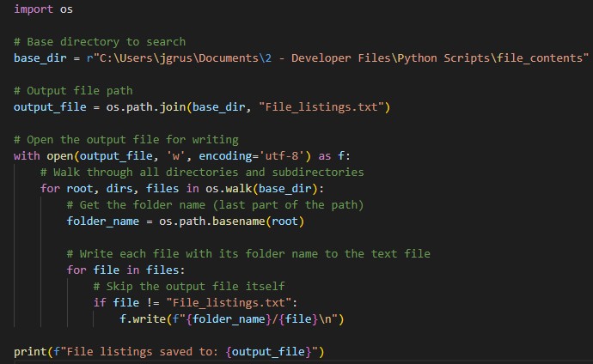
Task: Click '{output_file}' inside the print f-string
Action: (x=268, y=352)
